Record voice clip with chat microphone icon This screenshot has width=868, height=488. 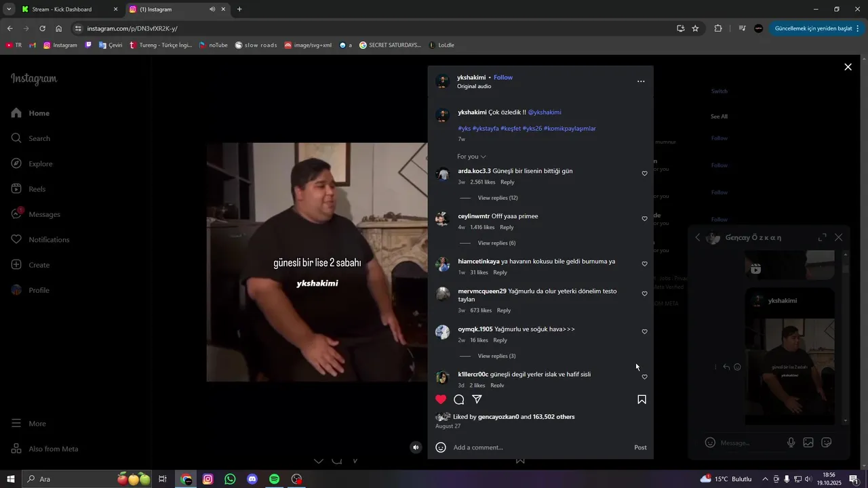click(791, 443)
